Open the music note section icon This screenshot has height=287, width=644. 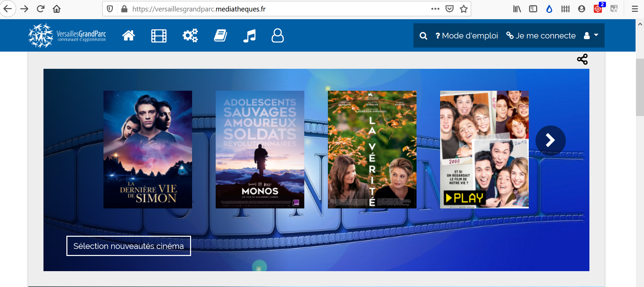(249, 35)
